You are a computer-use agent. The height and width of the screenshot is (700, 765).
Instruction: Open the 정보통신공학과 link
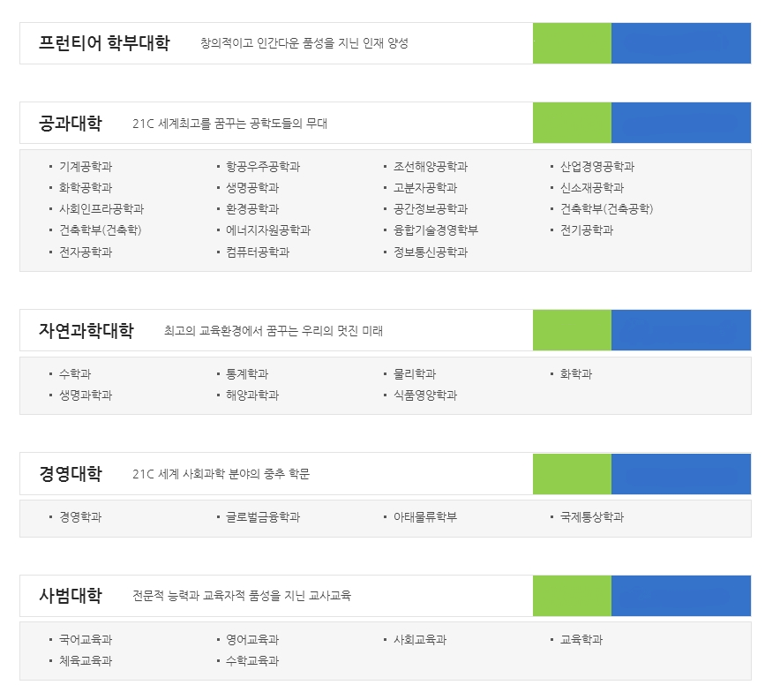(x=431, y=252)
